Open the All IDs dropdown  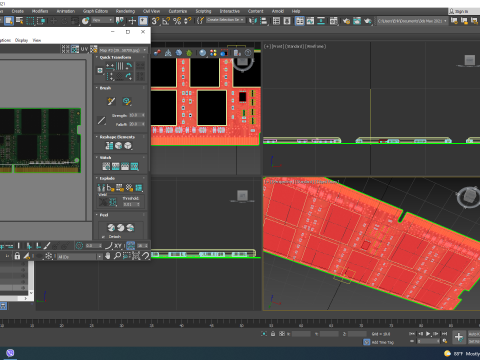79,257
